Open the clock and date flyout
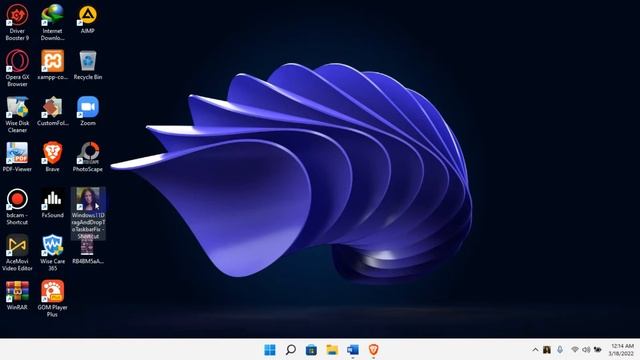Image resolution: width=640 pixels, height=360 pixels. pos(622,350)
